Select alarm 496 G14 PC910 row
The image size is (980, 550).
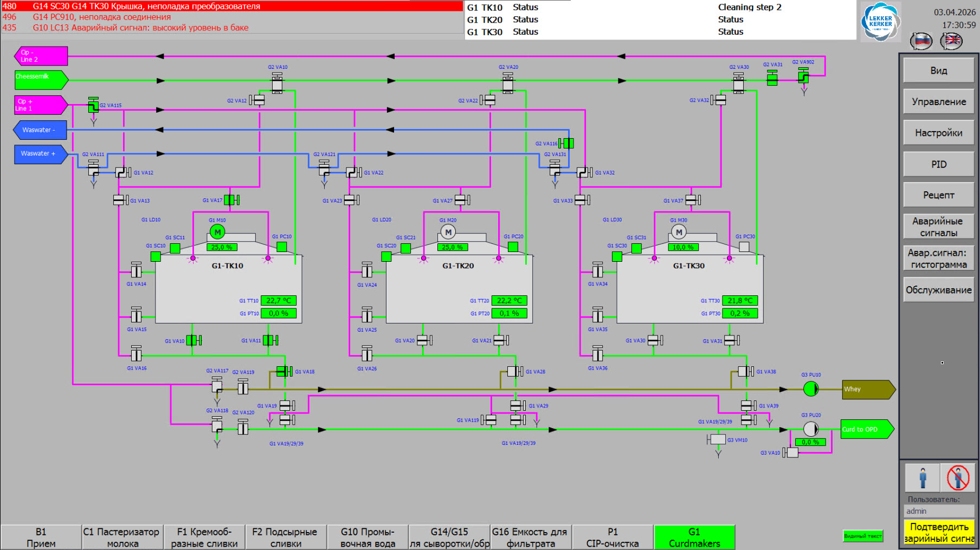click(231, 17)
